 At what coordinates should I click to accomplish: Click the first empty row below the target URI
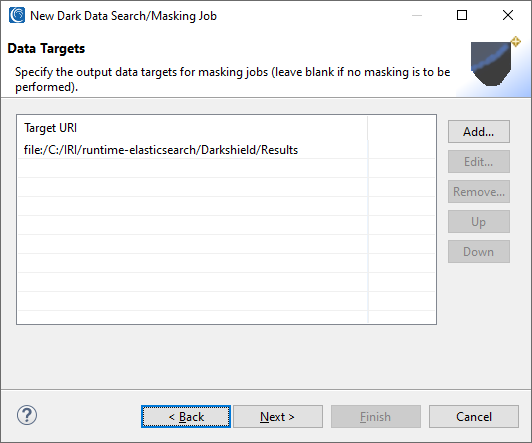[x=226, y=168]
